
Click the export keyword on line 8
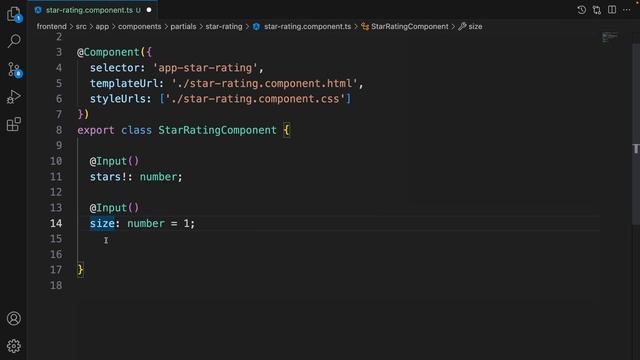point(96,130)
